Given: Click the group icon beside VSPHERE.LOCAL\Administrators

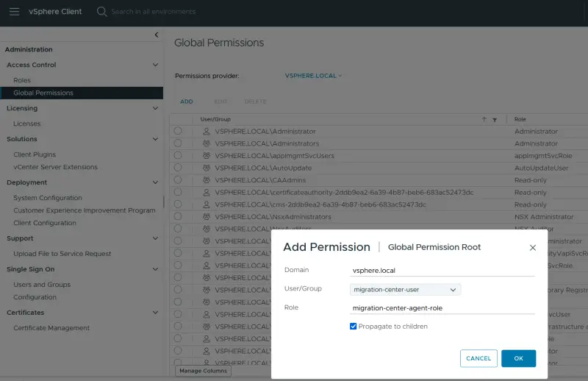Looking at the screenshot, I should tap(207, 143).
